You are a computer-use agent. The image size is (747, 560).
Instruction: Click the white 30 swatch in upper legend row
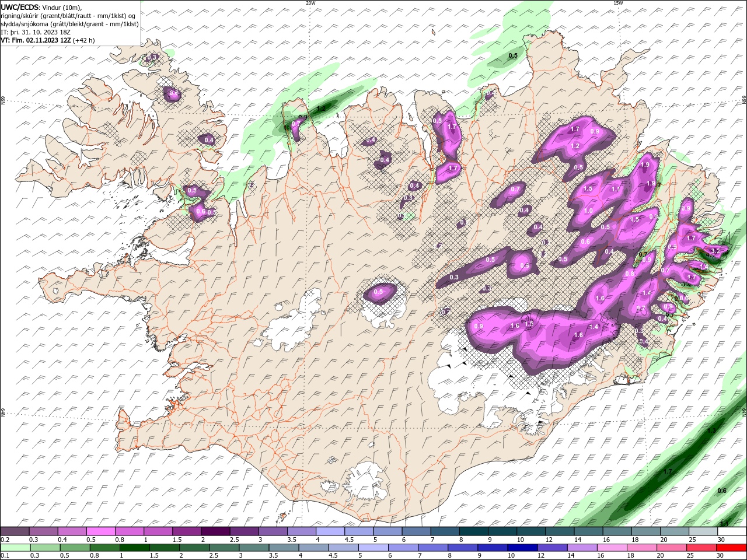click(731, 531)
